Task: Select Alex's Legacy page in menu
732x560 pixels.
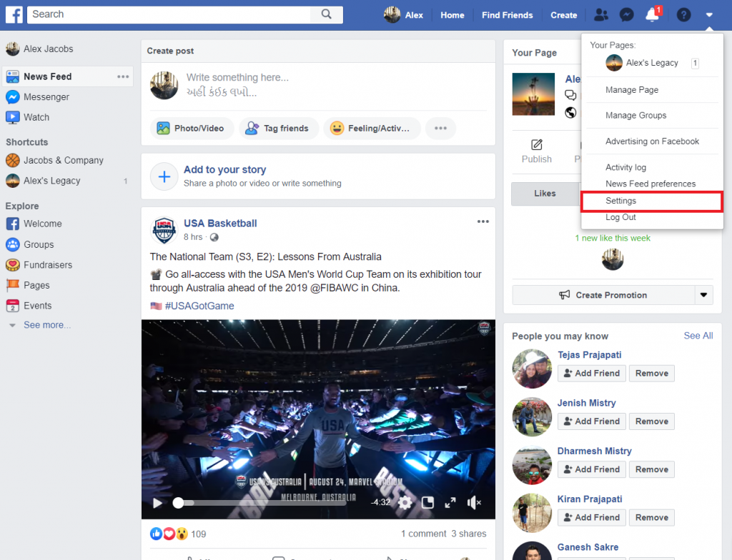Action: [652, 63]
